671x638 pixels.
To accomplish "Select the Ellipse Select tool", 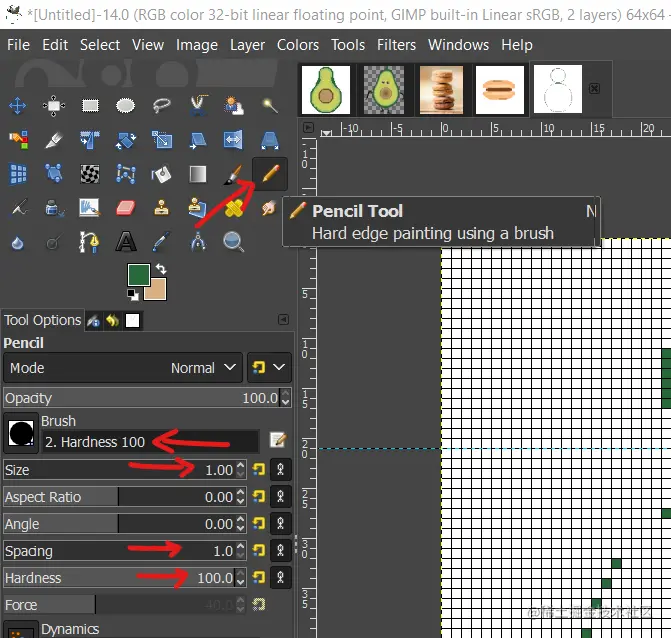I will pyautogui.click(x=125, y=105).
